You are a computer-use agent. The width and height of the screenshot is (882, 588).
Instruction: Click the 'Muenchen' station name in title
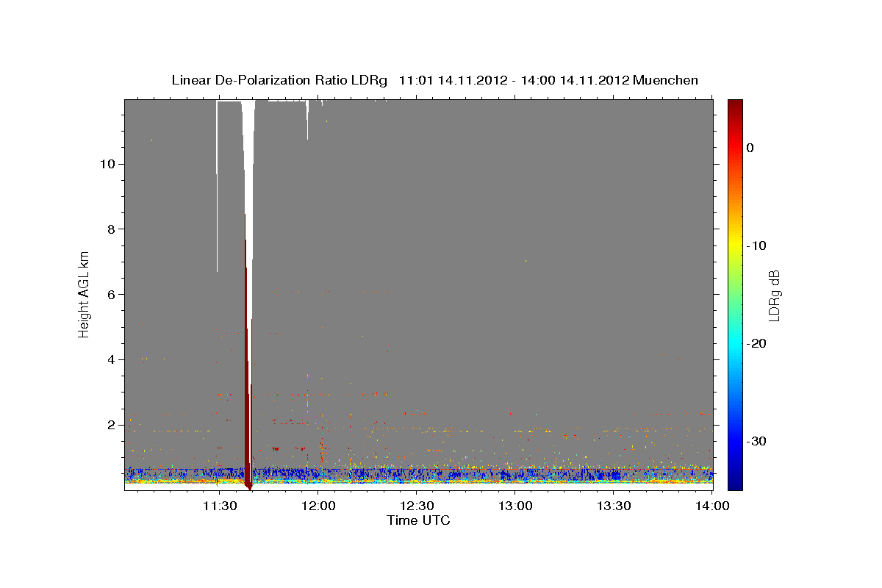coord(666,80)
